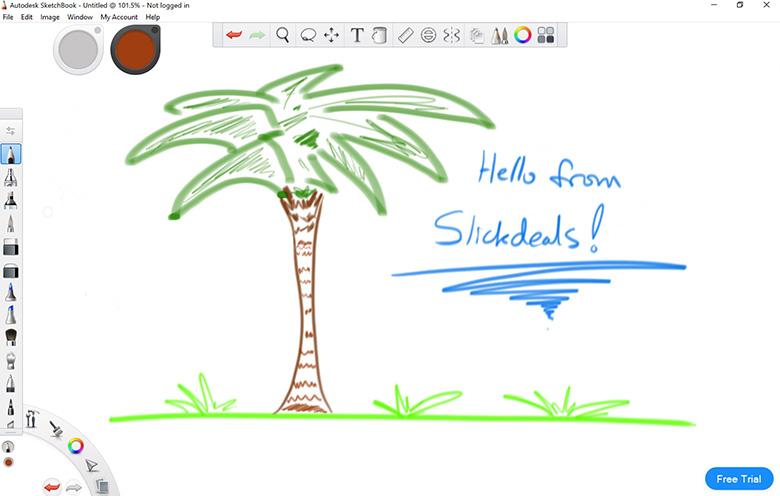Image resolution: width=780 pixels, height=496 pixels.
Task: Click the red undo arrow in top toolbar
Action: pos(234,35)
